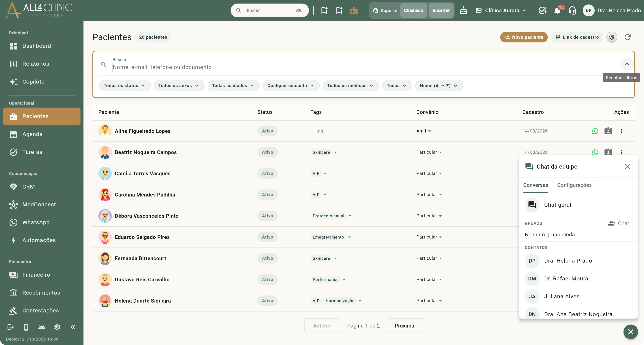Select the Conversas tab in chat panel

click(x=536, y=185)
